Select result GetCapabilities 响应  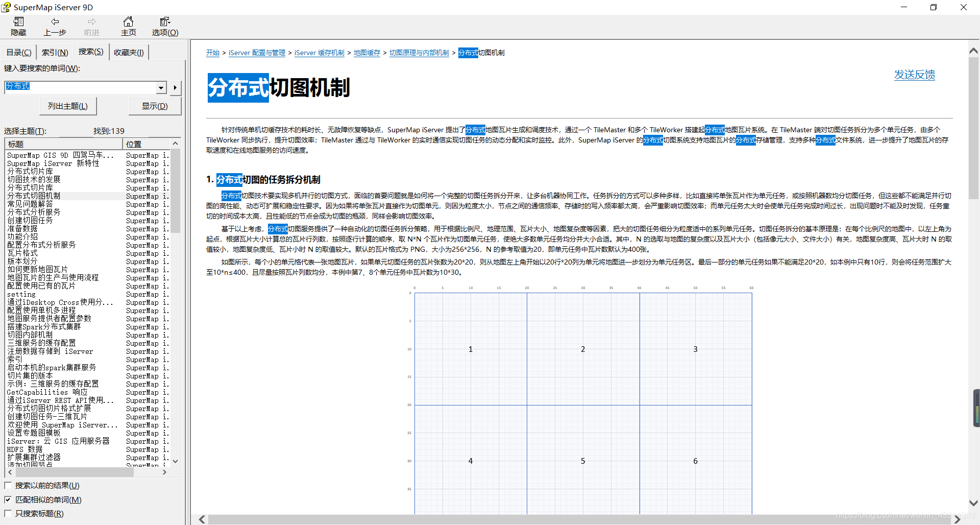[x=47, y=392]
